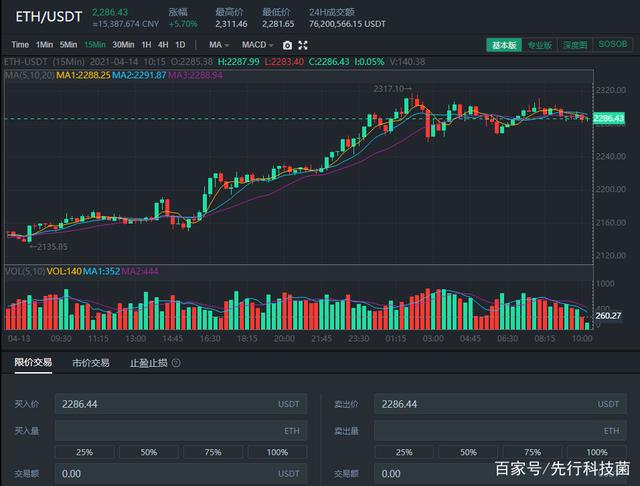
Task: Select 基本版 chart mode
Action: coord(504,45)
